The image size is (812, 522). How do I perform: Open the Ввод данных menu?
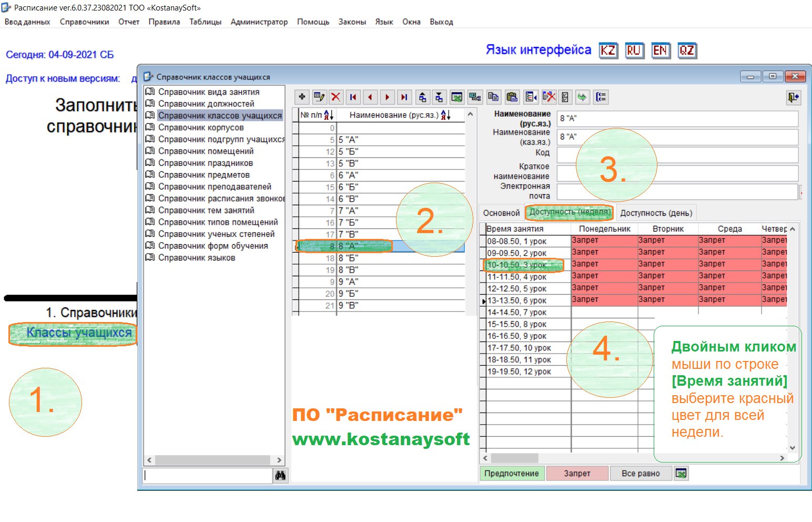(x=27, y=22)
